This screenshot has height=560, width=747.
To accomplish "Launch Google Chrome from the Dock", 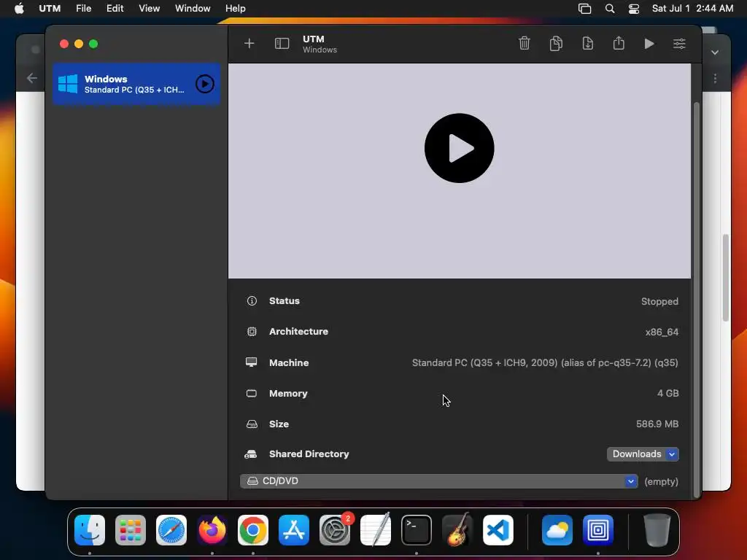I will [253, 530].
